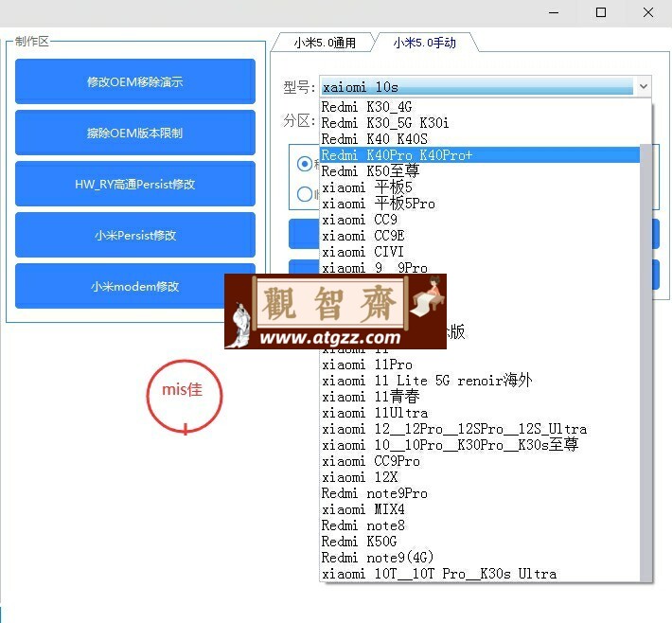Choose Redmi K30_4G from list
The height and width of the screenshot is (623, 672).
[480, 106]
